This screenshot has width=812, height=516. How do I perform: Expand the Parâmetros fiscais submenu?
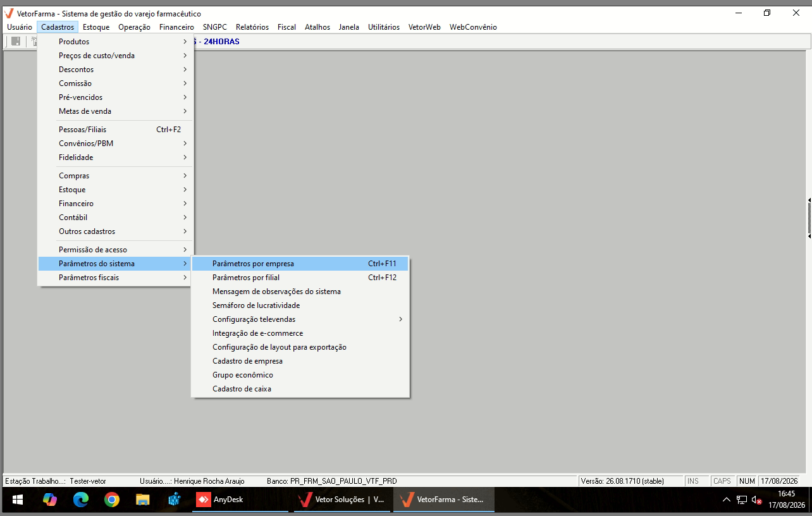(116, 278)
